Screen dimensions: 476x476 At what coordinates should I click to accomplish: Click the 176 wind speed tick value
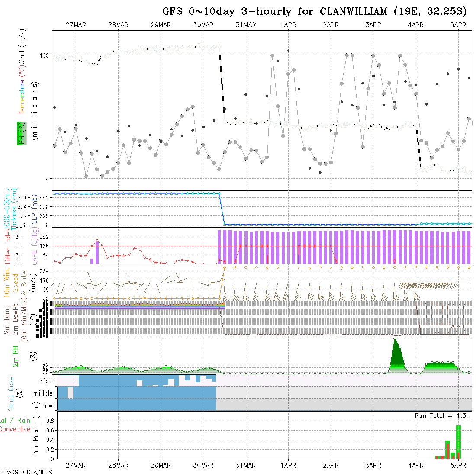[x=44, y=280]
